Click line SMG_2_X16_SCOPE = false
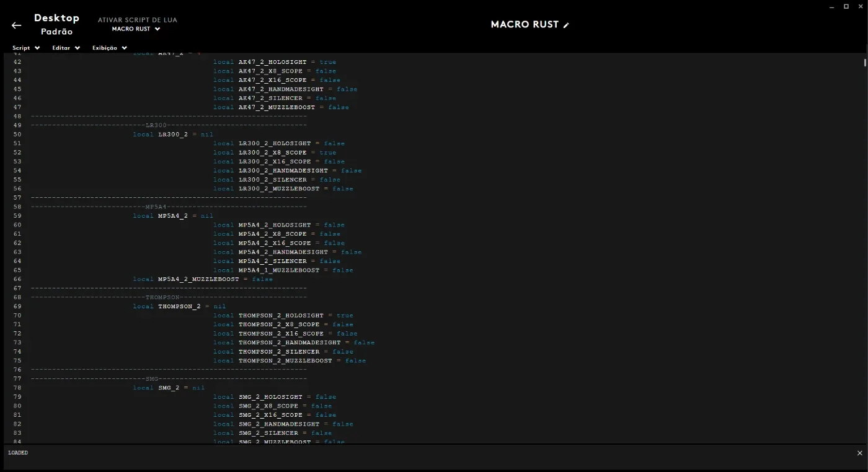 275,415
